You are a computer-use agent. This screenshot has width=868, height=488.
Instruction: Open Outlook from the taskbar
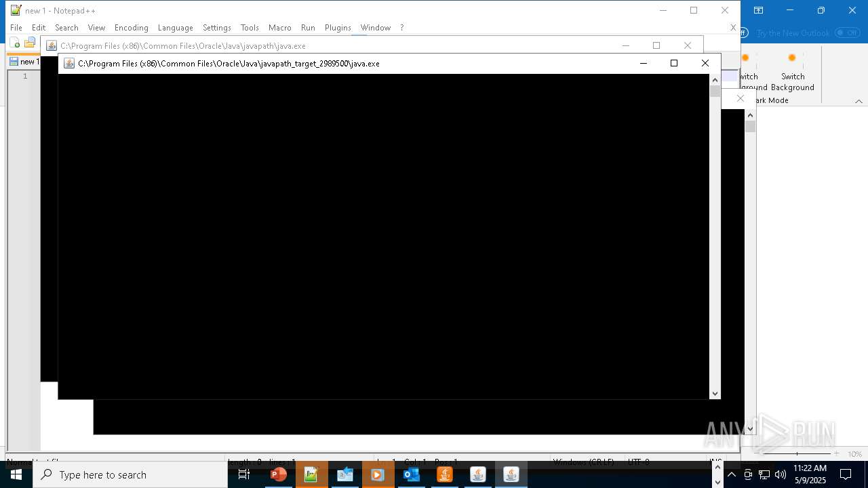point(411,475)
